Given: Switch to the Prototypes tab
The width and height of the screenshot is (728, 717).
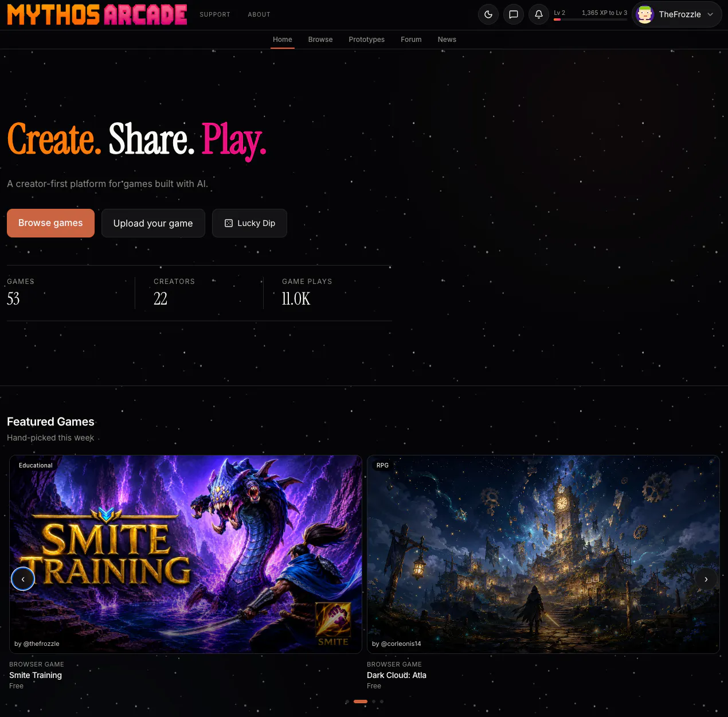Looking at the screenshot, I should click(367, 40).
